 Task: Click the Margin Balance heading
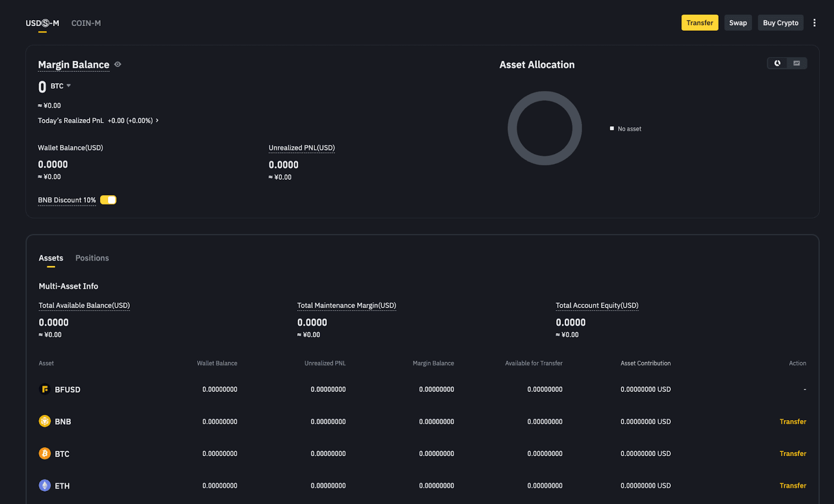pos(73,65)
